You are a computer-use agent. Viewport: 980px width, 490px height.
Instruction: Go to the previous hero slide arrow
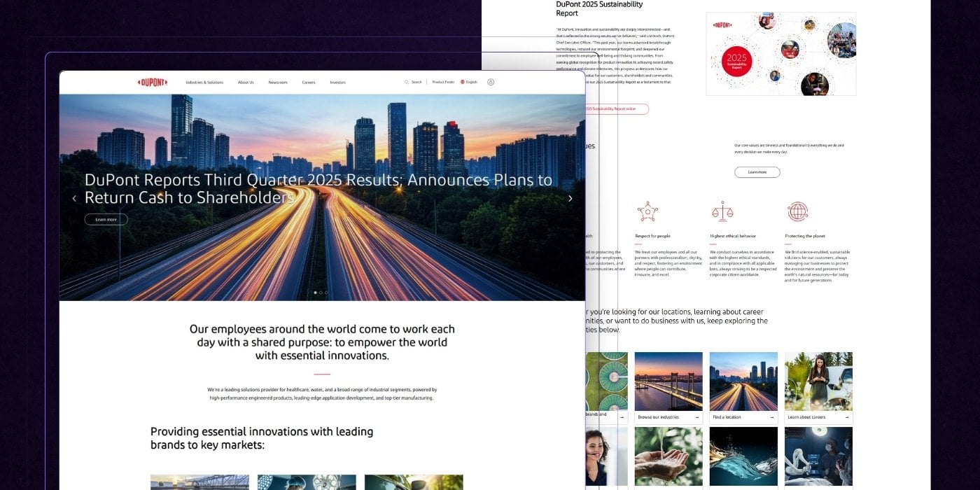74,199
